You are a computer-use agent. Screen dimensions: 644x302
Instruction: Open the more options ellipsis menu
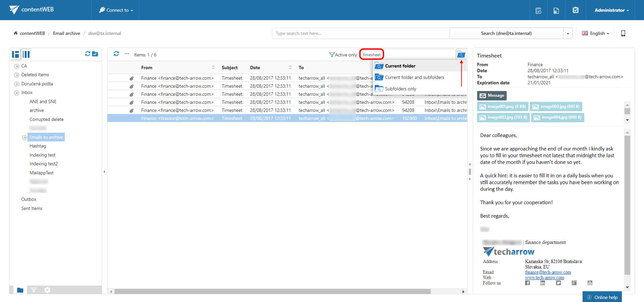[x=127, y=54]
